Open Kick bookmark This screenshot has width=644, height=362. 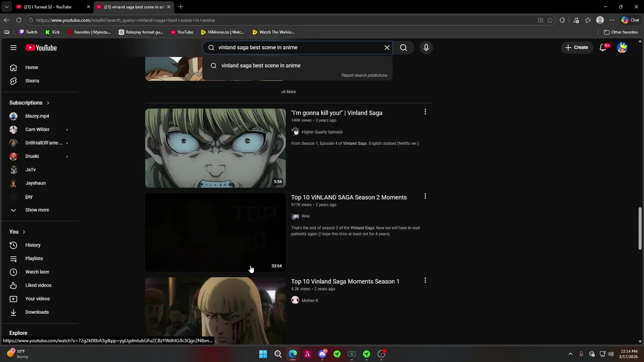point(52,32)
